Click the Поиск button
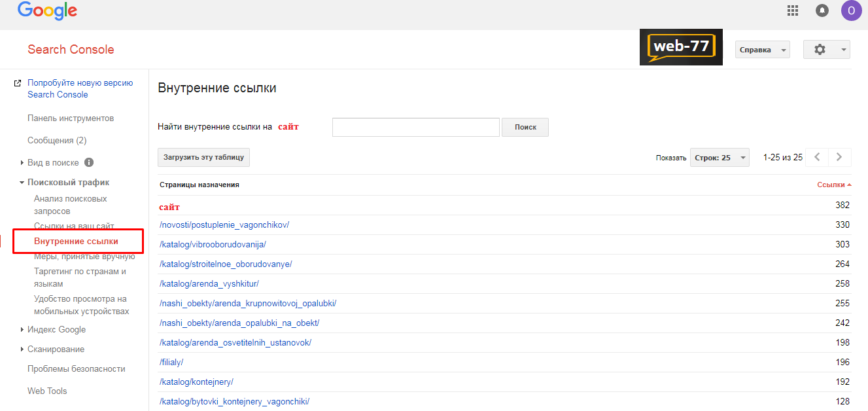Screen dimensions: 868x411 point(525,127)
